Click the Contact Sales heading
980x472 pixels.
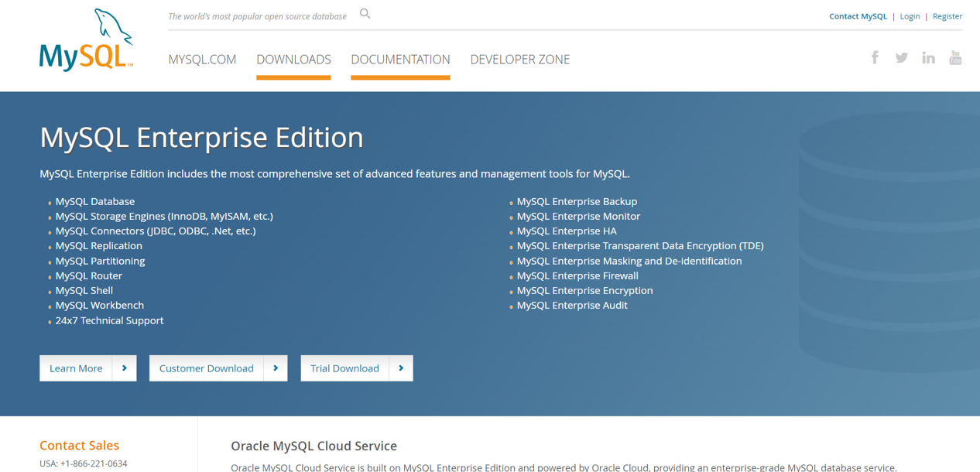pyautogui.click(x=79, y=445)
